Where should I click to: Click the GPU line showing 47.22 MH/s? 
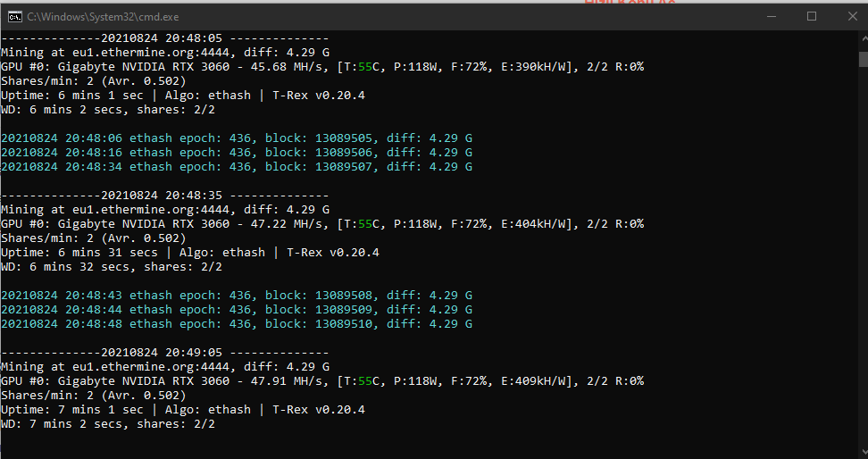[322, 223]
